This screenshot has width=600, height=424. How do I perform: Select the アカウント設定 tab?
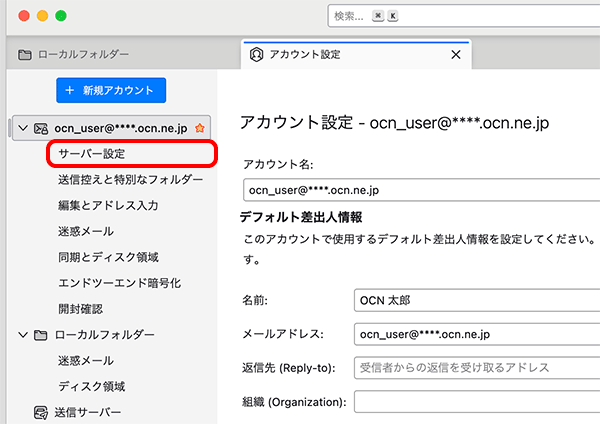point(340,55)
